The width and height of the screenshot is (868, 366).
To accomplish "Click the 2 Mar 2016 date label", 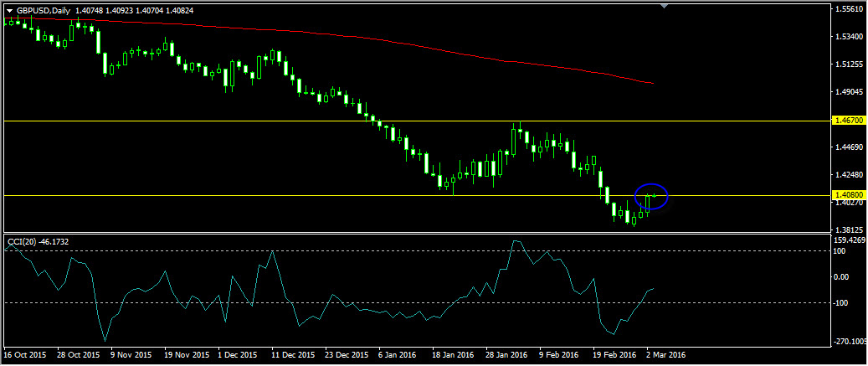I will (668, 356).
